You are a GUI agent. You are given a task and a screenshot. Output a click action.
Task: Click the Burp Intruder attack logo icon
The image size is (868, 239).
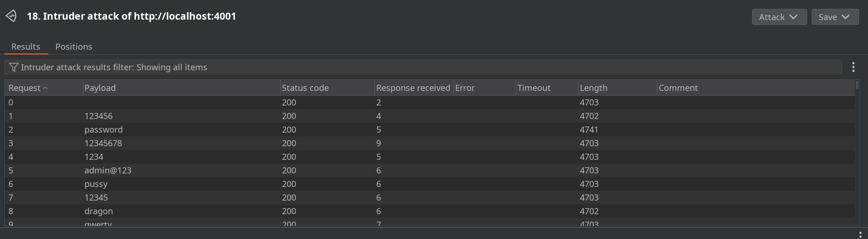(11, 16)
